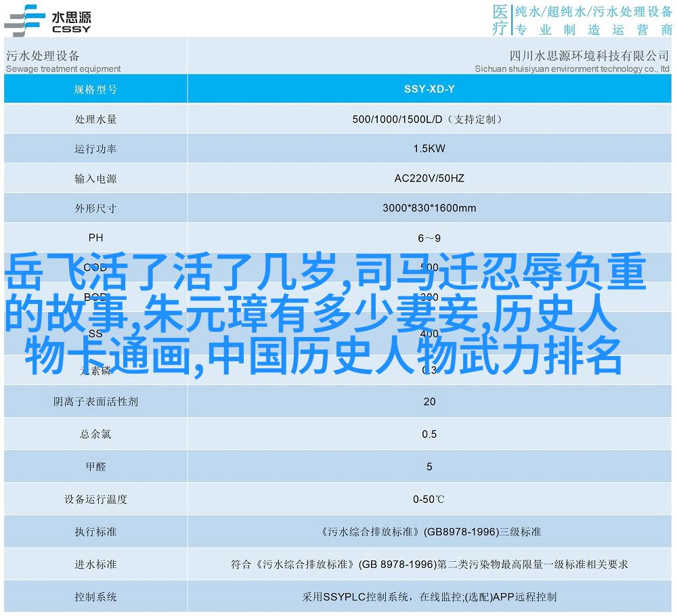This screenshot has height=616, width=677.
Task: Select the 3000*830*1600mm dimensions value
Action: pos(429,208)
